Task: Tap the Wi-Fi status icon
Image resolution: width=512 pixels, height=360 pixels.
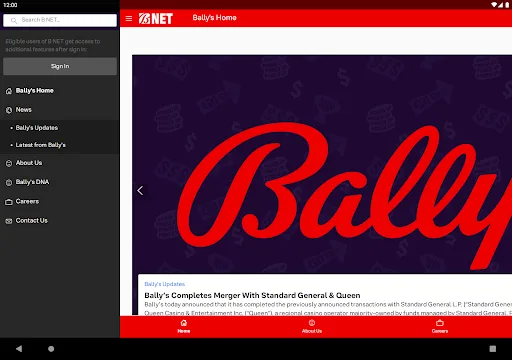Action: tap(494, 5)
